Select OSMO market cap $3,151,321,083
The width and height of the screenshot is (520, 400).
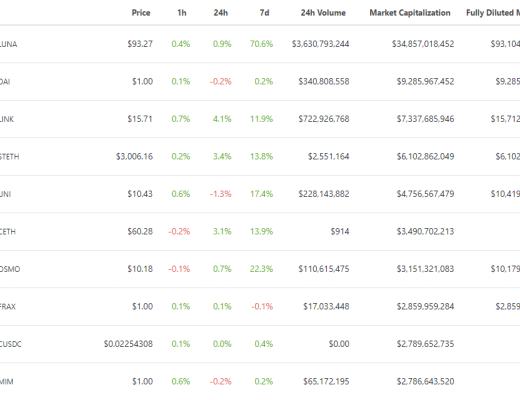pos(425,269)
